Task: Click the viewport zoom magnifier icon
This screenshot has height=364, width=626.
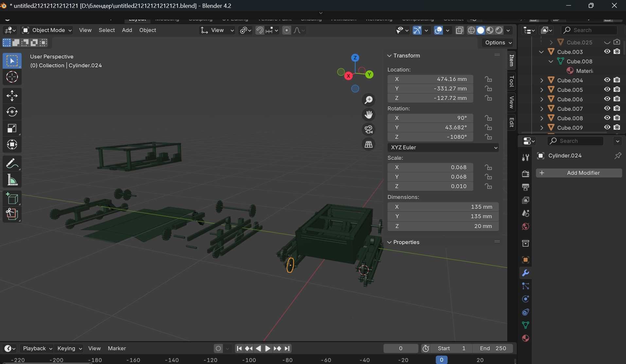Action: click(369, 100)
